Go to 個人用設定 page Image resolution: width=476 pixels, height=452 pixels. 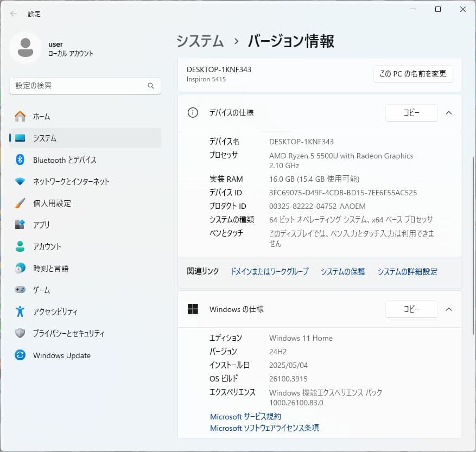coord(85,203)
